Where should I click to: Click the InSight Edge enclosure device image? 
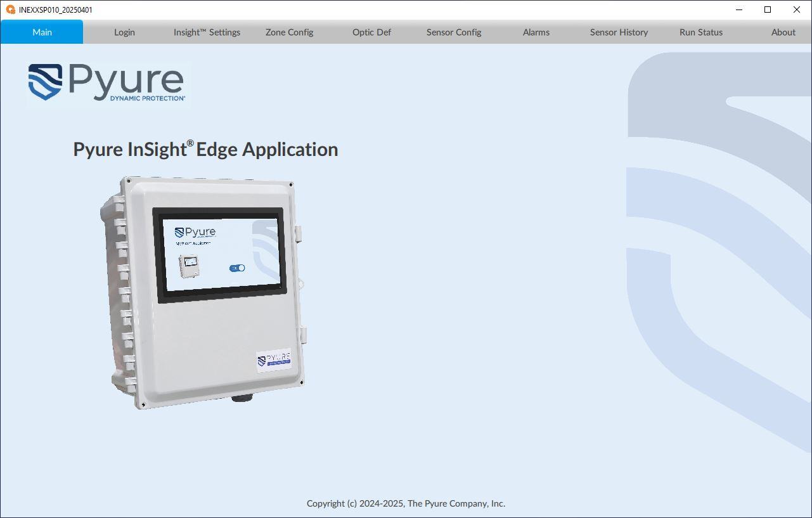pyautogui.click(x=203, y=292)
